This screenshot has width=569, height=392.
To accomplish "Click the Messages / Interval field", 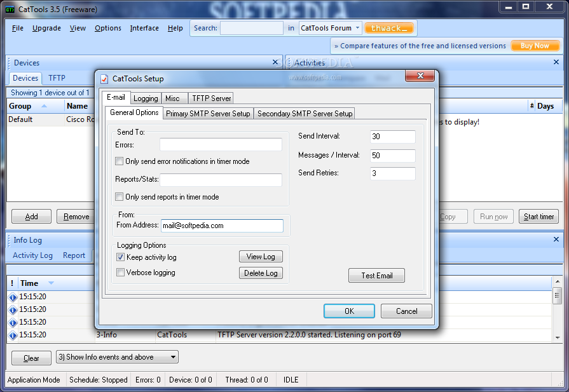I will (x=393, y=156).
